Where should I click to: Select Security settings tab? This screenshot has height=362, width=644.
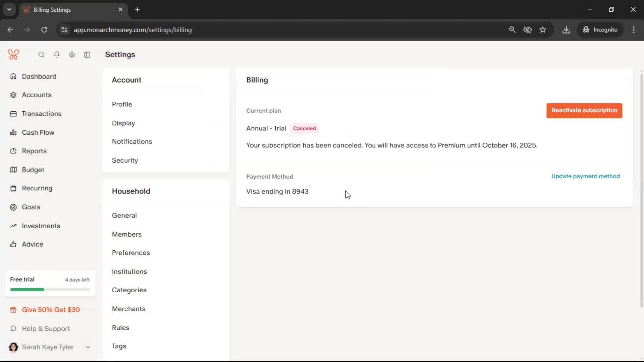pyautogui.click(x=125, y=160)
